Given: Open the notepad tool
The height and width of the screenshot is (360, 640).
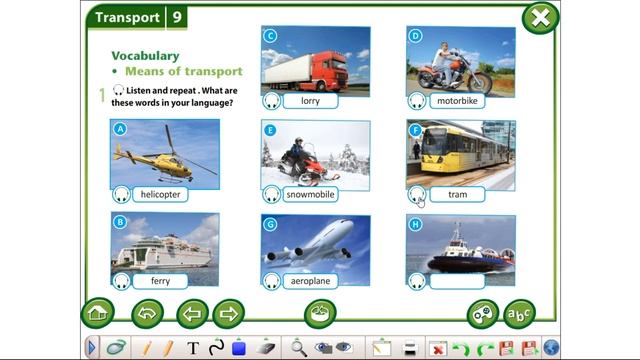Looking at the screenshot, I should [382, 348].
